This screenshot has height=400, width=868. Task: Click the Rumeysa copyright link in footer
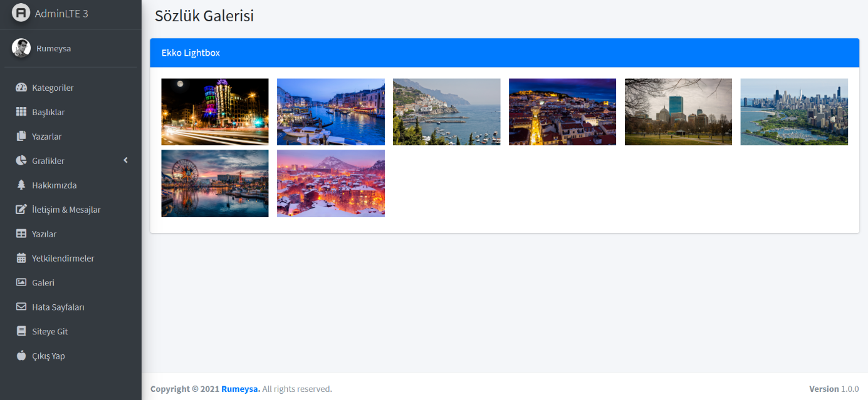(240, 389)
